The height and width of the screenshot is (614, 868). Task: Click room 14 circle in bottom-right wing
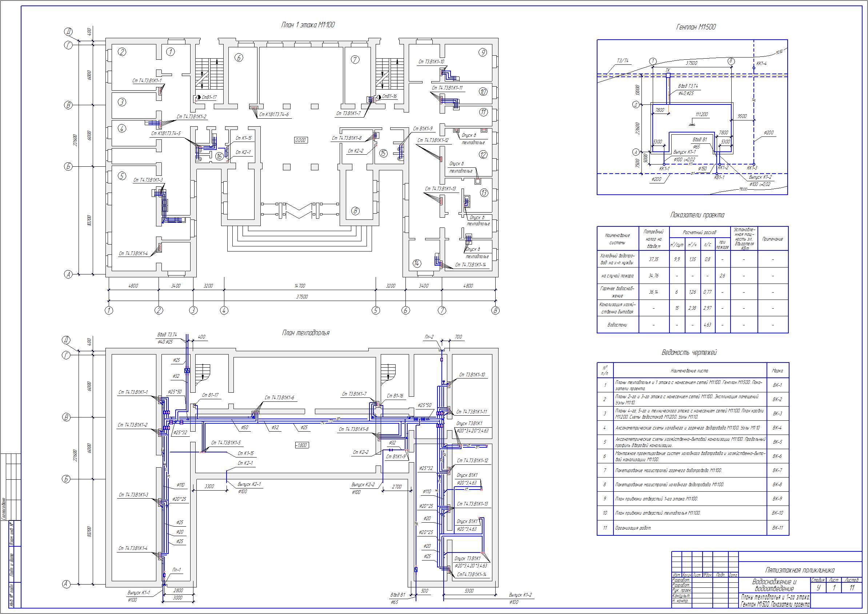[417, 263]
